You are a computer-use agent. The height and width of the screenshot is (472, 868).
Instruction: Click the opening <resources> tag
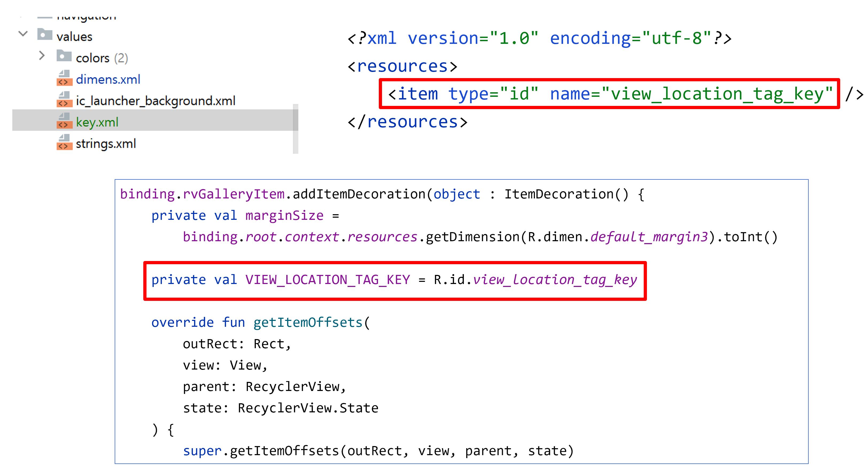pos(402,66)
